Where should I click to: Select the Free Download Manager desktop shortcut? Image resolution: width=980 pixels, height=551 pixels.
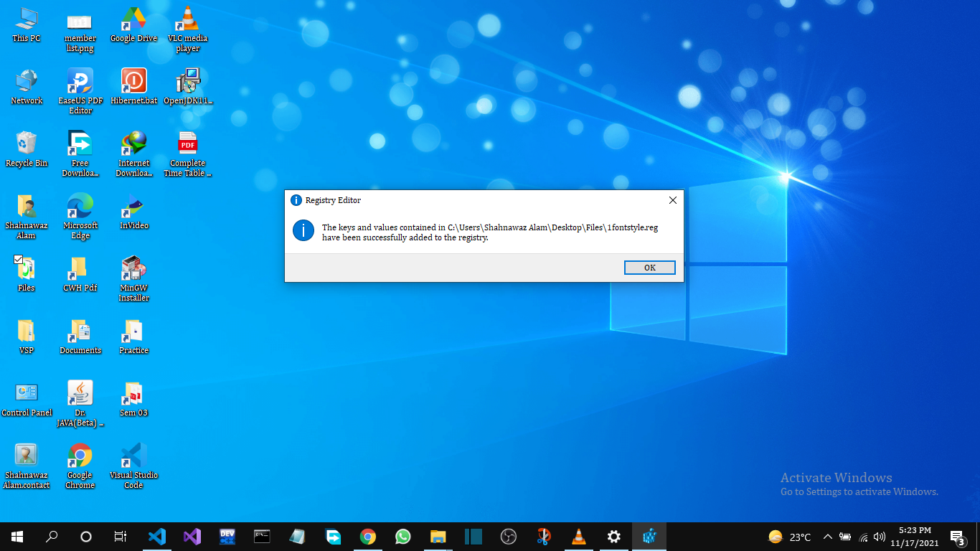(x=80, y=155)
